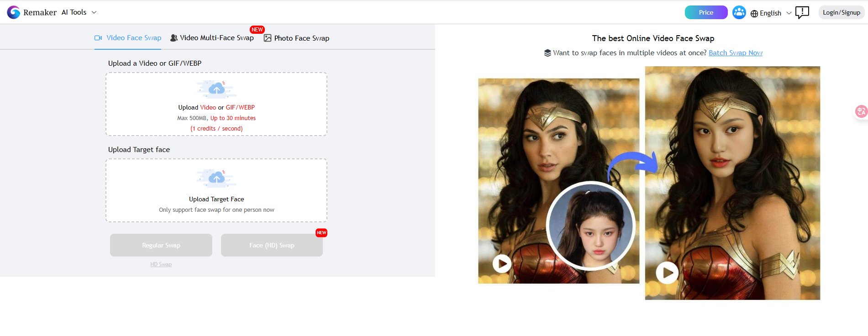Click the Face (HD) Swap button
868x336 pixels.
272,245
